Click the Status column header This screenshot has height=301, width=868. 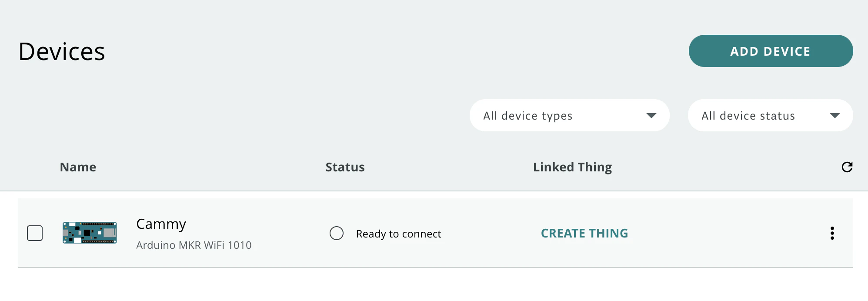click(345, 167)
